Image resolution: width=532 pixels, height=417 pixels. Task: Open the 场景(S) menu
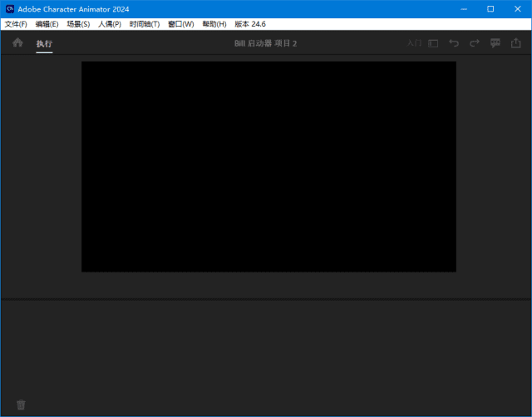point(78,24)
